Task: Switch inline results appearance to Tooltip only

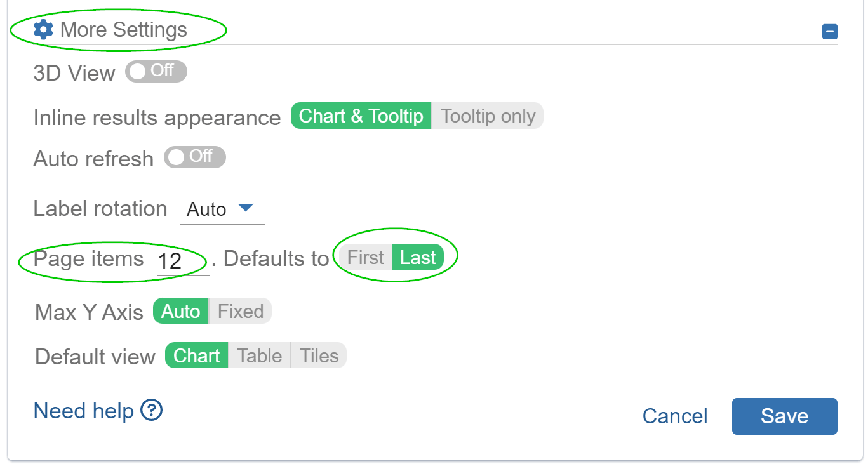Action: pyautogui.click(x=487, y=116)
